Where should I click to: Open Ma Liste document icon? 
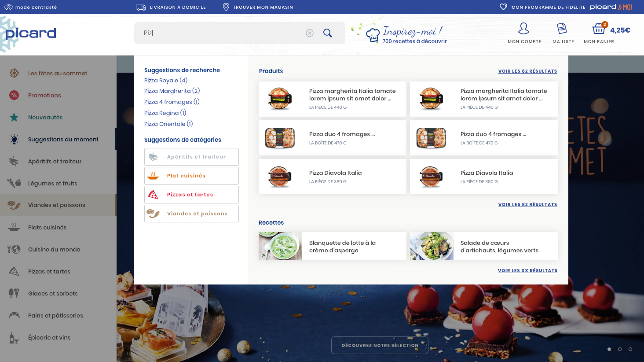[x=562, y=29]
